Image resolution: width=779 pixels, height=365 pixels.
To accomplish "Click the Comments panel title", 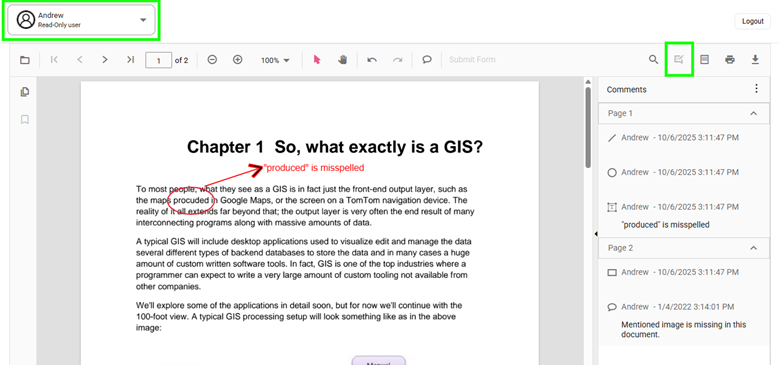I will point(626,89).
